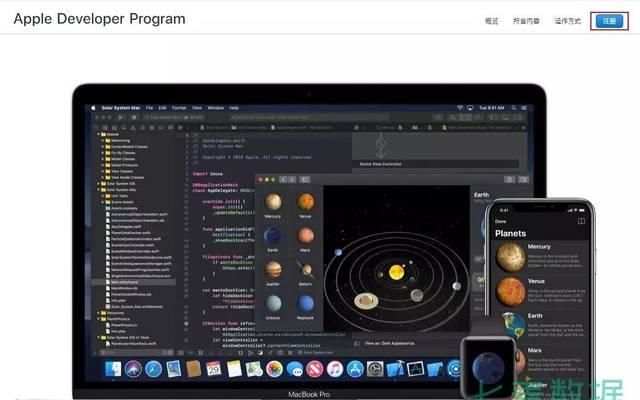Open the 所含内容 navigation tab

pyautogui.click(x=526, y=20)
